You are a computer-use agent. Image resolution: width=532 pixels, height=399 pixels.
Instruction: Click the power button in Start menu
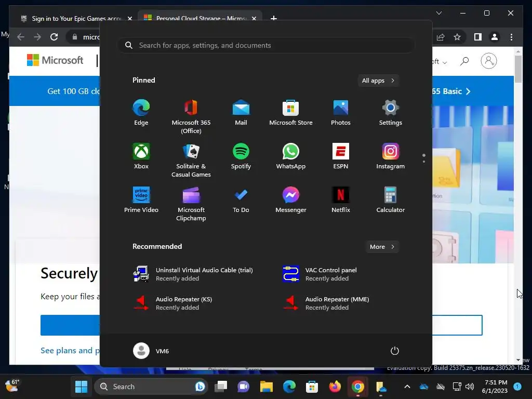395,351
